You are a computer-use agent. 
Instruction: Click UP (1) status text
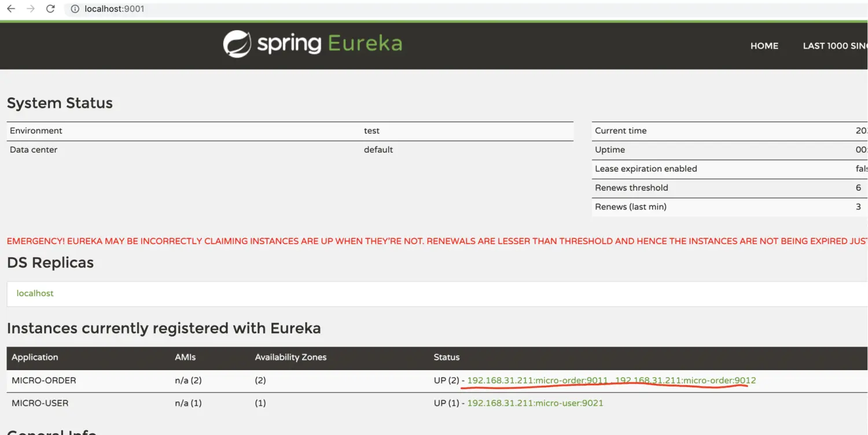click(x=446, y=403)
